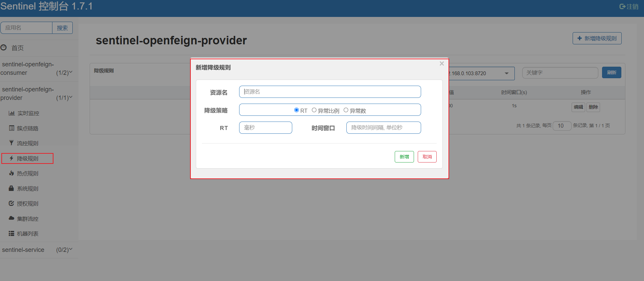Viewport: 644px width, 281px height.
Task: Focus the 时间窗口 seconds input field
Action: (384, 128)
